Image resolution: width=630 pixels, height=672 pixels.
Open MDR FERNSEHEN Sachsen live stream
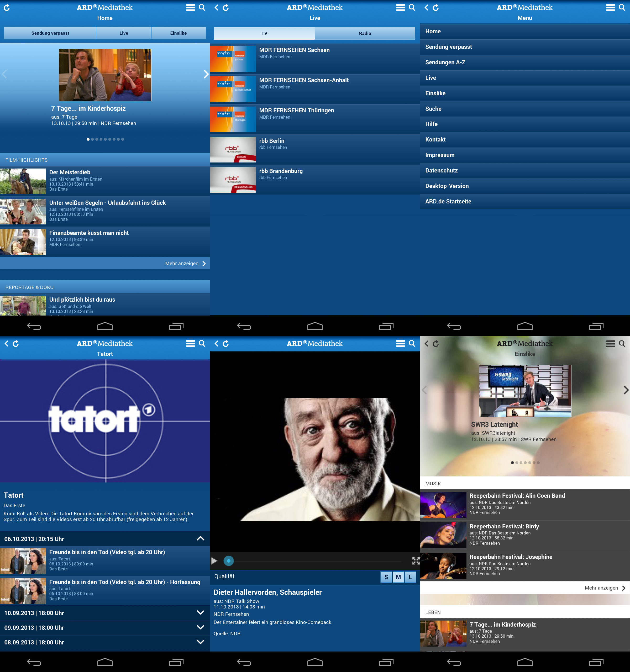pyautogui.click(x=315, y=59)
